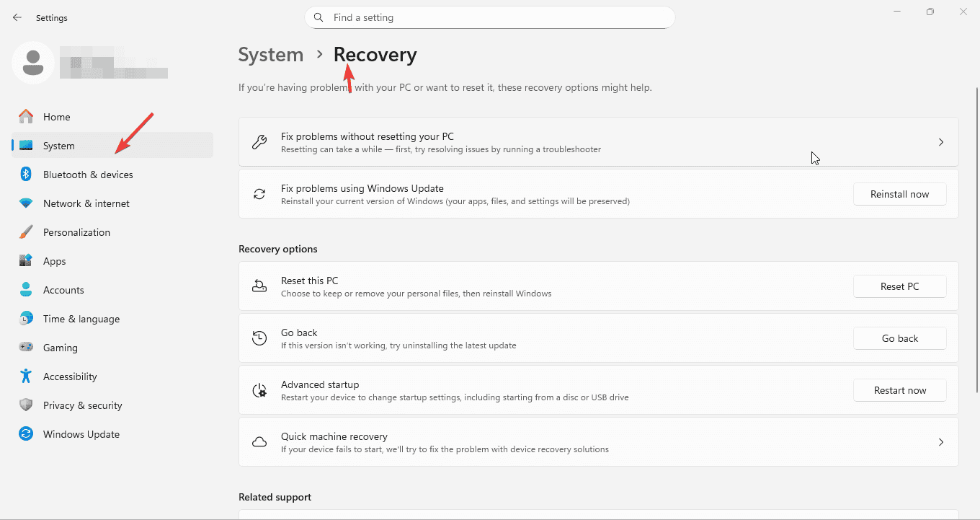Image resolution: width=980 pixels, height=520 pixels.
Task: Click the Accessibility figure icon
Action: (26, 376)
